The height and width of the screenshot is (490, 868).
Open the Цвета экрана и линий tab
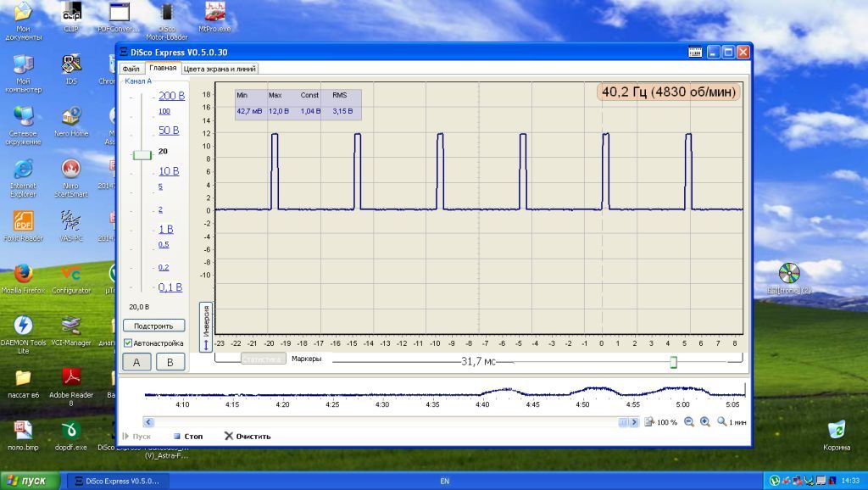[x=220, y=69]
